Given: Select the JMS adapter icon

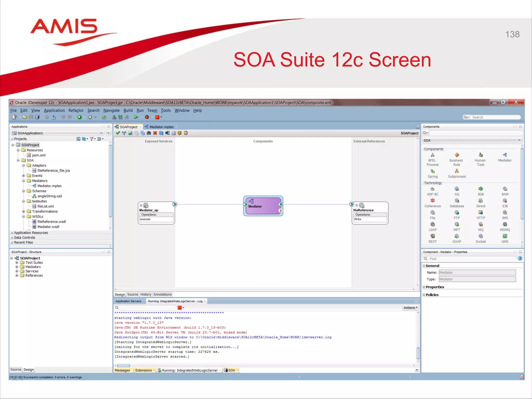Looking at the screenshot, I should (x=505, y=212).
